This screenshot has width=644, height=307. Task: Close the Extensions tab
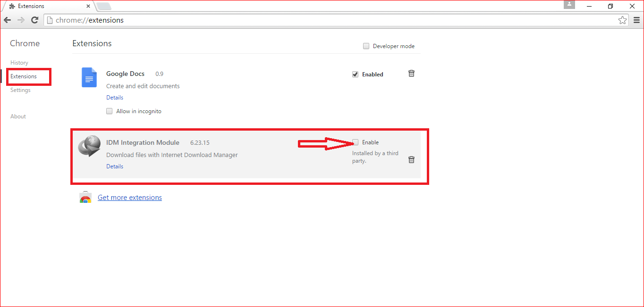(x=88, y=6)
